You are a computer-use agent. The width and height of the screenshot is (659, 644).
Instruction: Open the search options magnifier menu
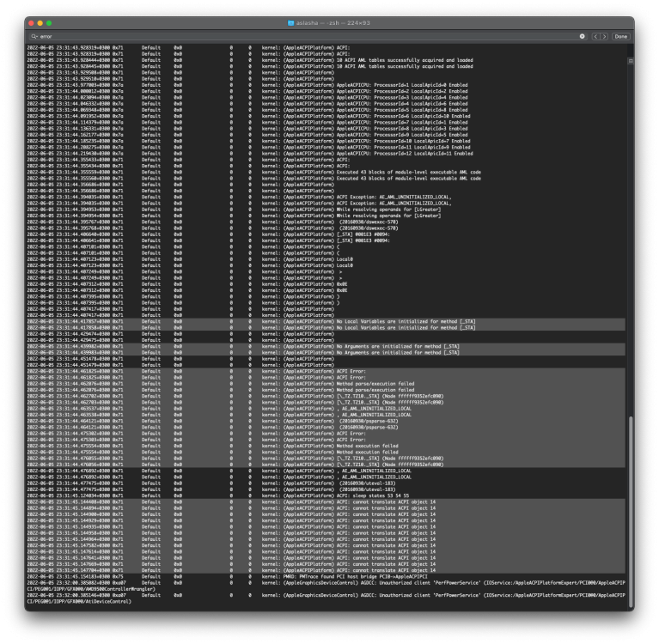point(34,37)
